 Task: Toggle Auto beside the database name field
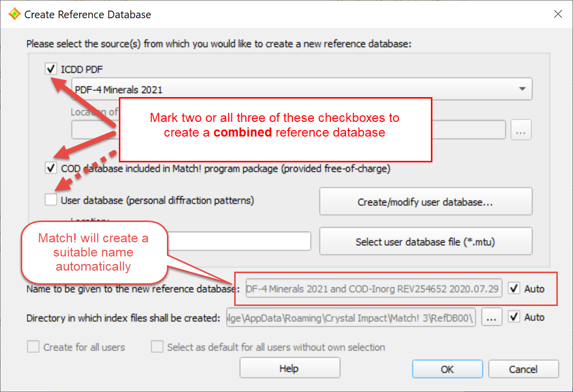click(x=515, y=288)
